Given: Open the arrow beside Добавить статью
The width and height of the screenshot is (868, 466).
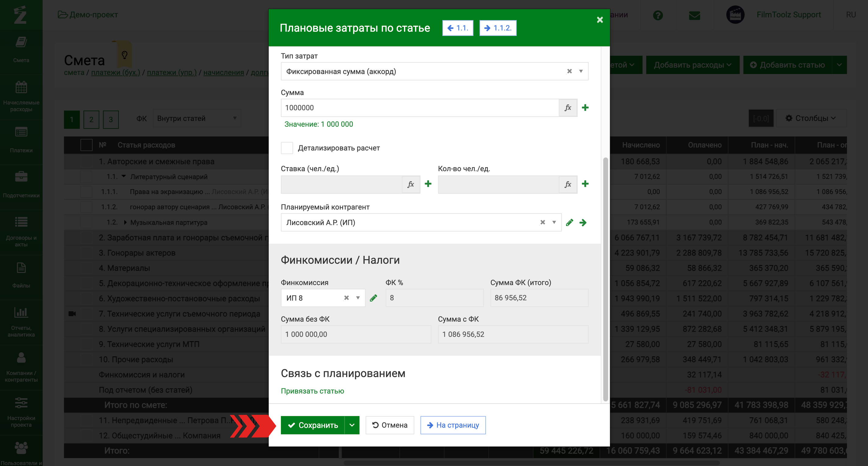Looking at the screenshot, I should [839, 65].
